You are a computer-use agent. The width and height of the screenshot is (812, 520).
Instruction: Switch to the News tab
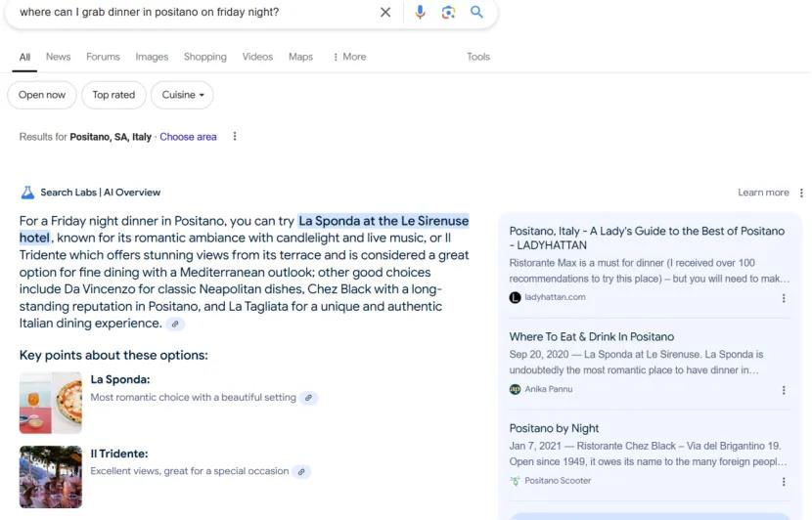[58, 57]
